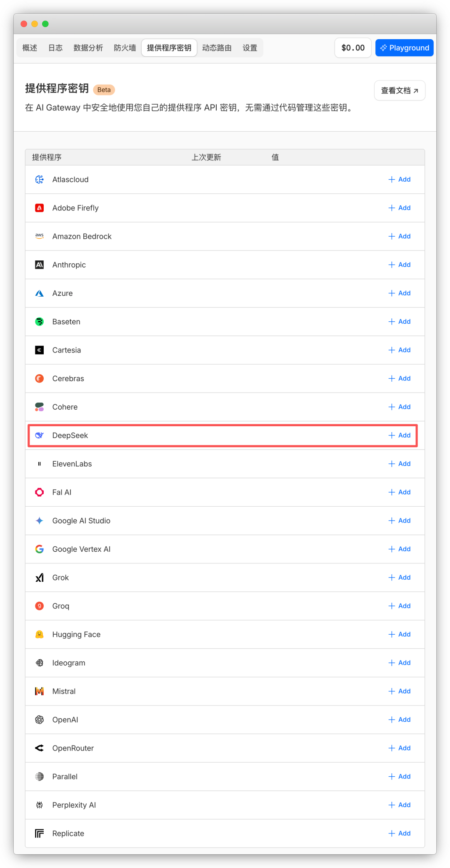Open the Playground
Image resolution: width=450 pixels, height=868 pixels.
coord(404,48)
